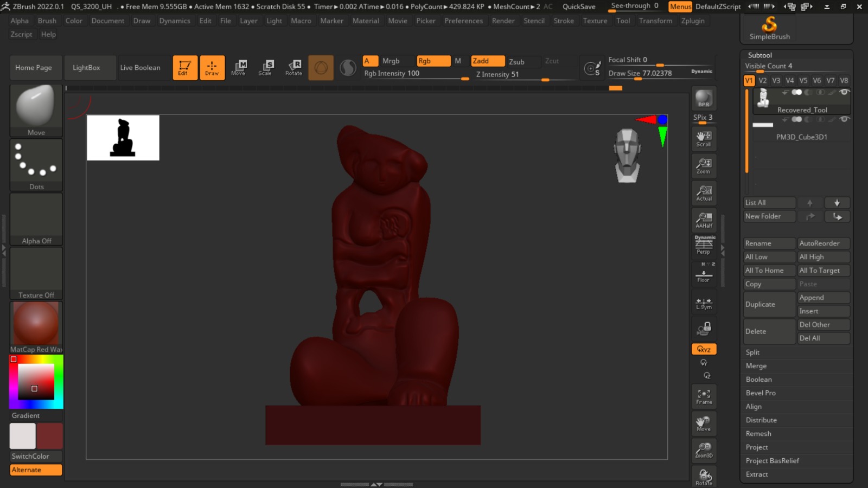Click the move into folder arrow icon
The image size is (868, 488).
coord(837,216)
